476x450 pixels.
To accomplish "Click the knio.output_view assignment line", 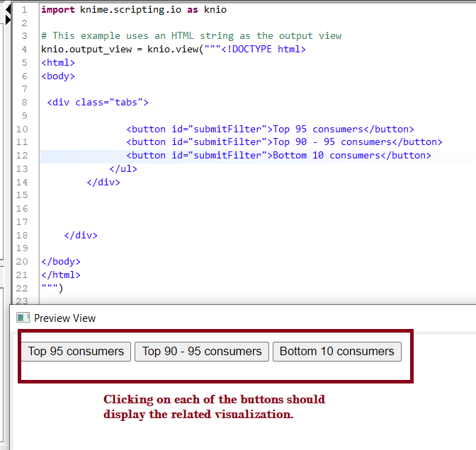I will tap(174, 49).
